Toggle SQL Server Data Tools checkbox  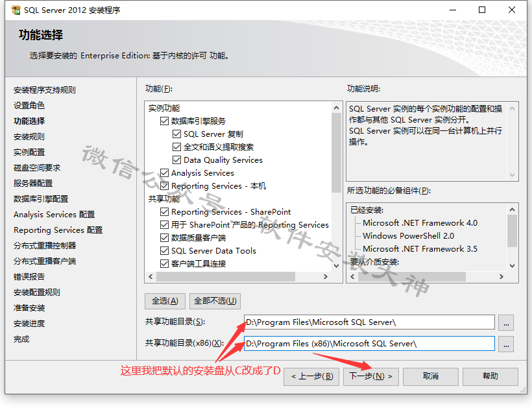pos(164,251)
